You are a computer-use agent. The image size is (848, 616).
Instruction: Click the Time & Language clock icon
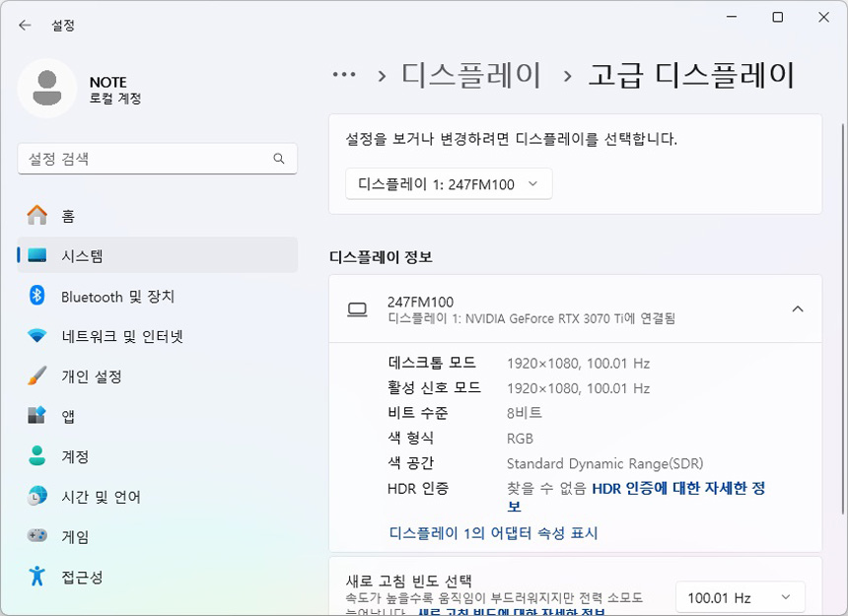coord(37,497)
